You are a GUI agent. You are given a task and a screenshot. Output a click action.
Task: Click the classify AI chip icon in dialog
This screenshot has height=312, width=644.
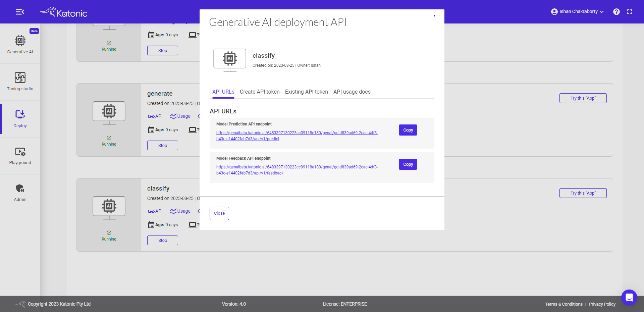230,58
